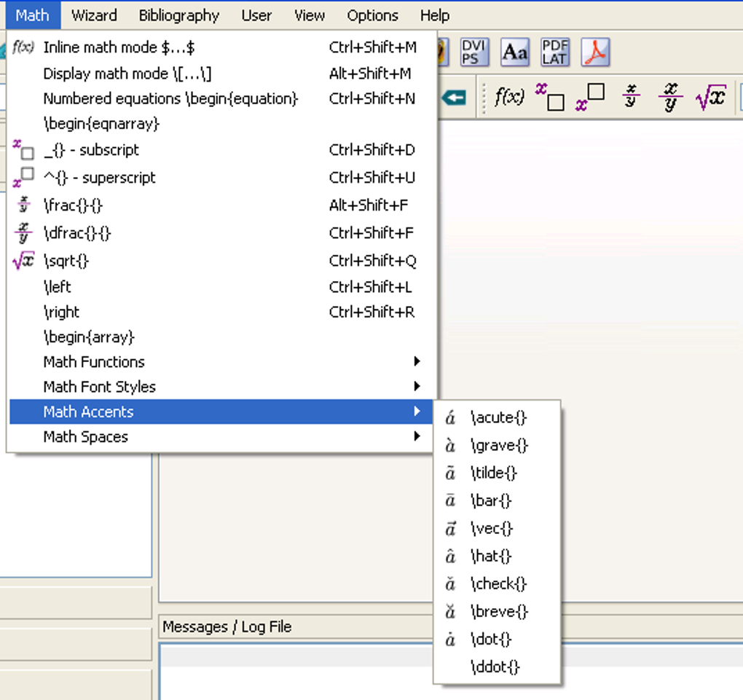Click the f(x) inline math toolbar icon
The width and height of the screenshot is (743, 700).
tap(509, 97)
